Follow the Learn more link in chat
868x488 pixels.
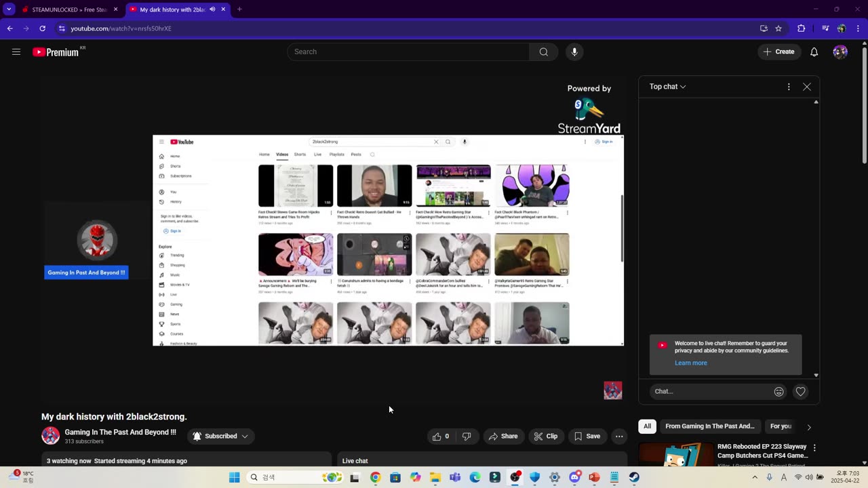[x=690, y=363]
